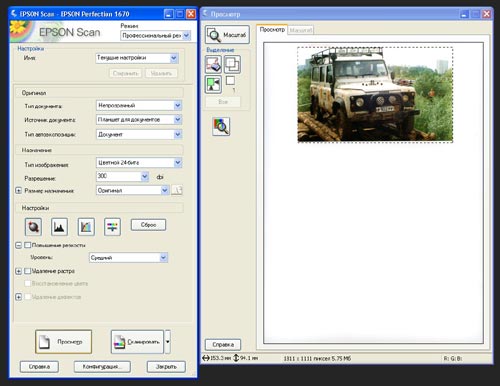Screen dimensions: 500x386
Task: Toggle the Удаление растра checkbox
Action: (28, 271)
